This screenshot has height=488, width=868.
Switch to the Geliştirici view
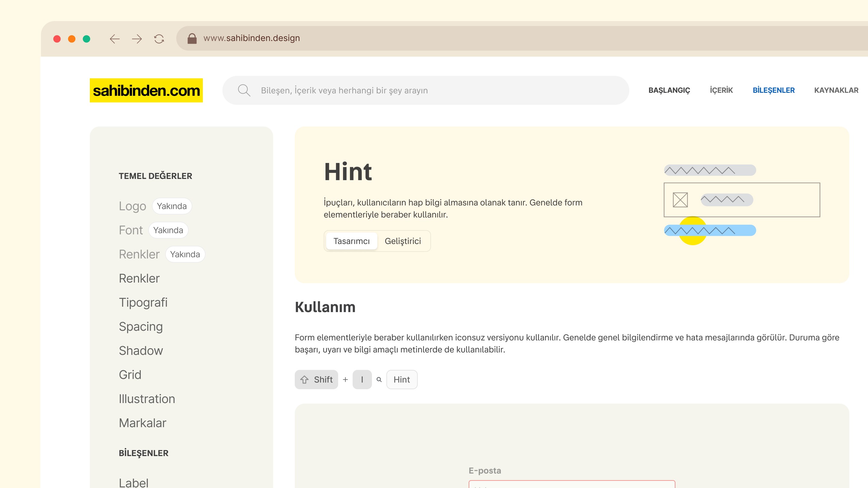click(x=403, y=241)
